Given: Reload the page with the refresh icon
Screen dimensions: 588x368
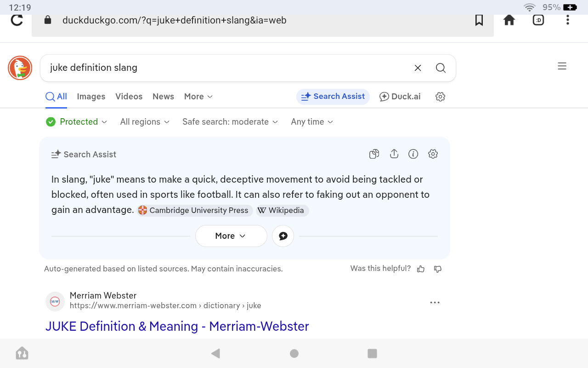Looking at the screenshot, I should point(17,20).
